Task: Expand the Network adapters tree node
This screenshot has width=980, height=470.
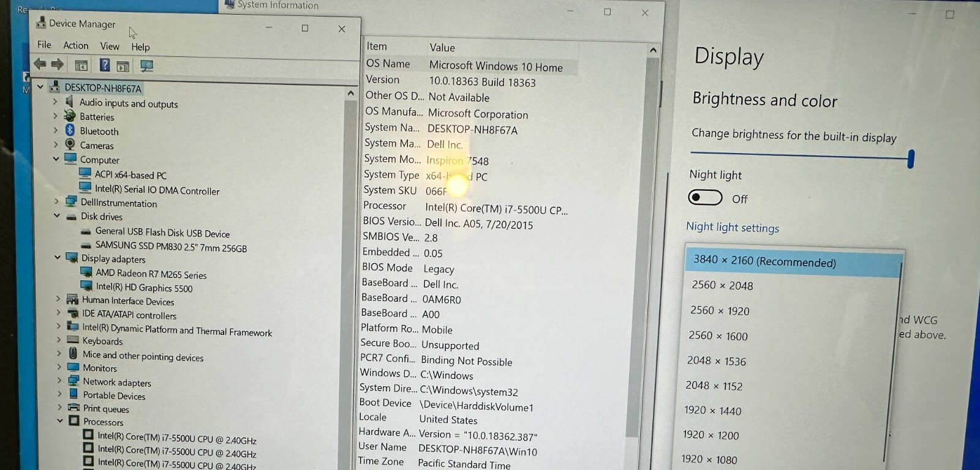Action: pos(59,381)
